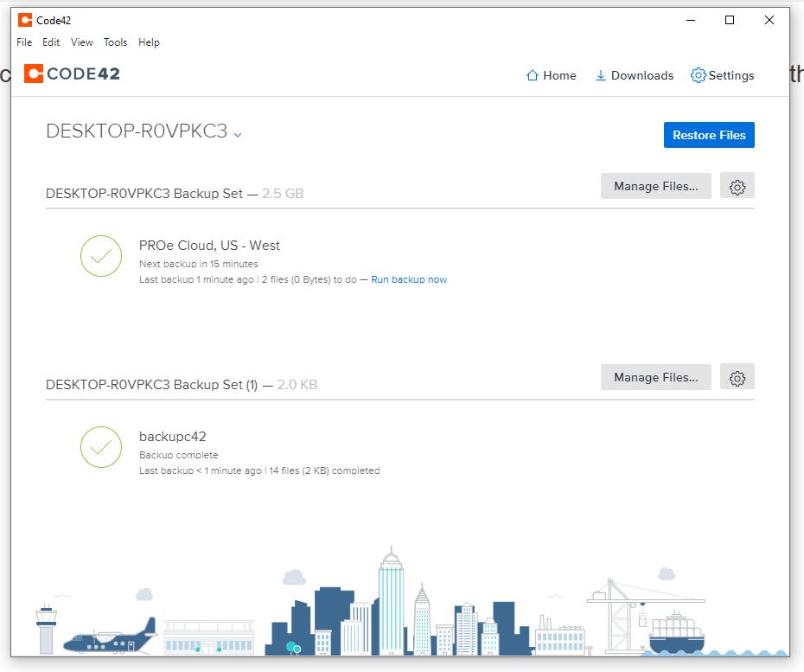Open the Help menu

[149, 42]
